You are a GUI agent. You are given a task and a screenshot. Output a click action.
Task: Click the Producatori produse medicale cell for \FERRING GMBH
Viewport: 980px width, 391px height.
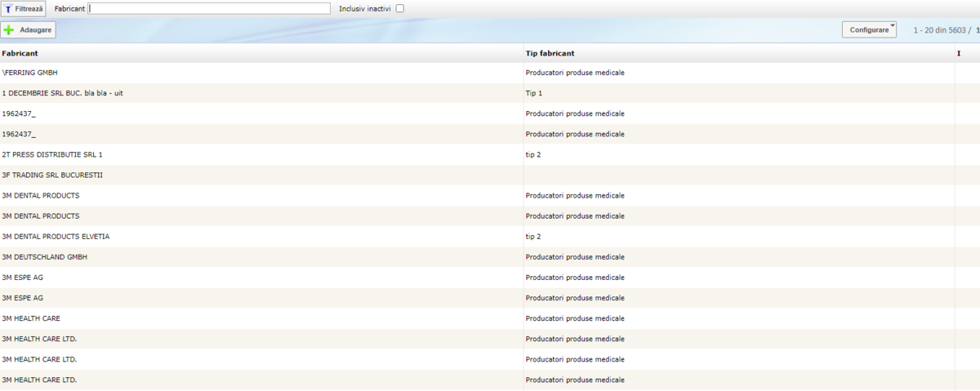574,73
